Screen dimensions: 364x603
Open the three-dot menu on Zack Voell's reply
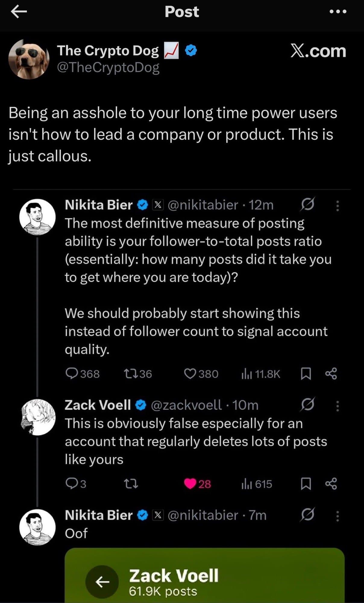[x=338, y=406]
